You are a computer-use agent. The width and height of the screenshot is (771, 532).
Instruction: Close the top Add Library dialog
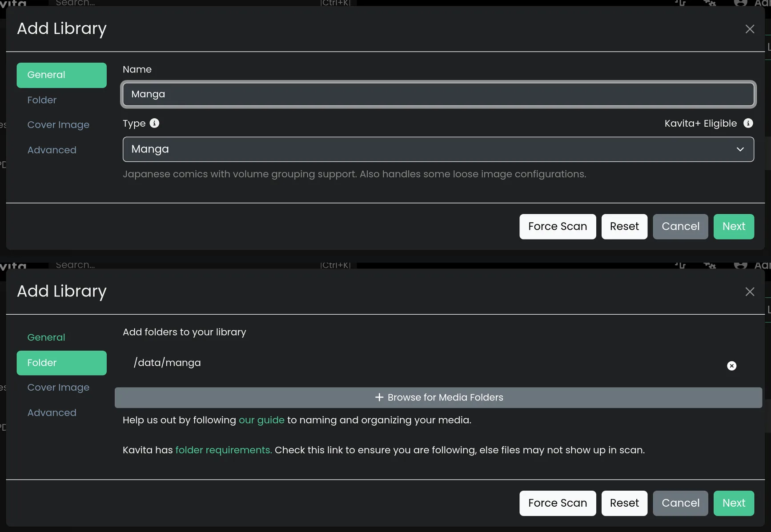coord(750,29)
